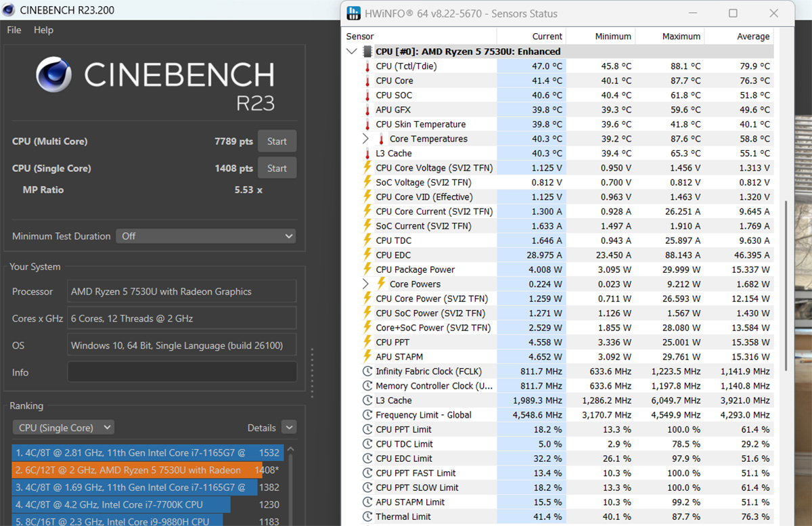Click the lightning icon for CPU Core Voltage
The width and height of the screenshot is (812, 526).
(x=367, y=168)
